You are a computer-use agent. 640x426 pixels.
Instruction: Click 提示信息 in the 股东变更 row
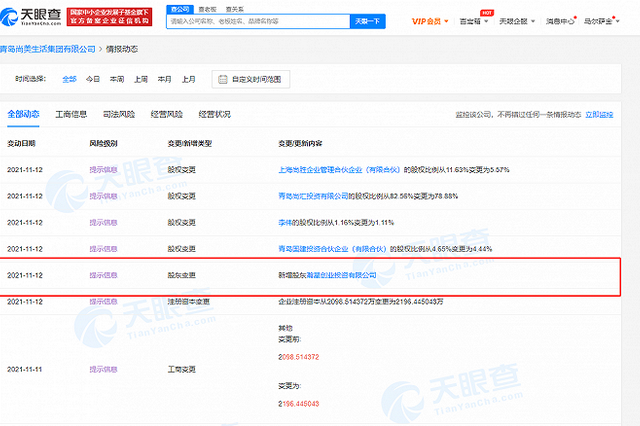[x=103, y=275]
